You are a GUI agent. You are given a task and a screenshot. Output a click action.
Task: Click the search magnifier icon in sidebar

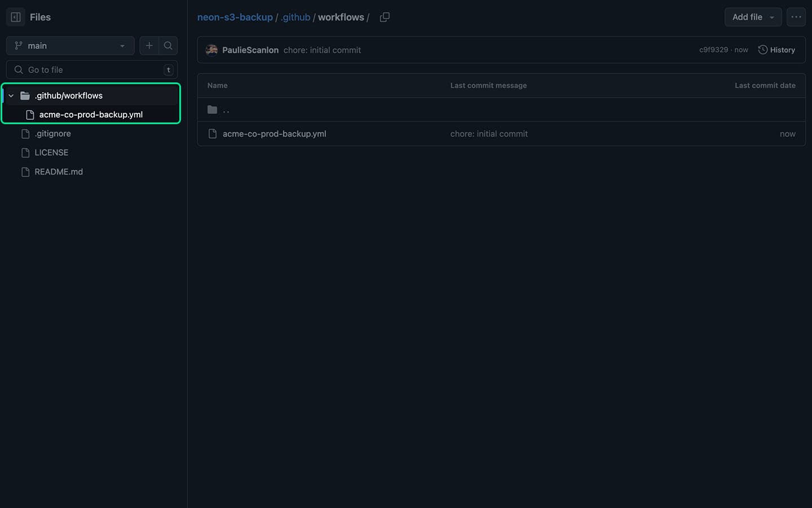click(168, 46)
